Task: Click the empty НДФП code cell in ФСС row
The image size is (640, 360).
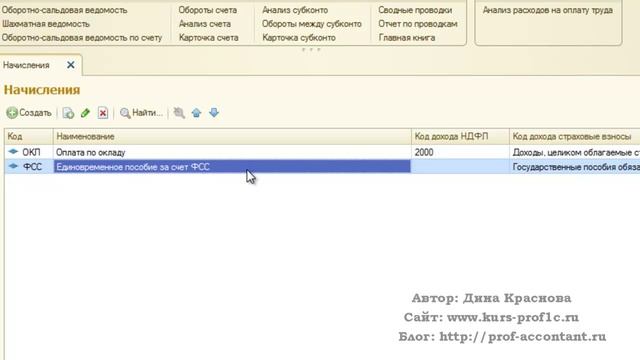Action: [x=460, y=167]
